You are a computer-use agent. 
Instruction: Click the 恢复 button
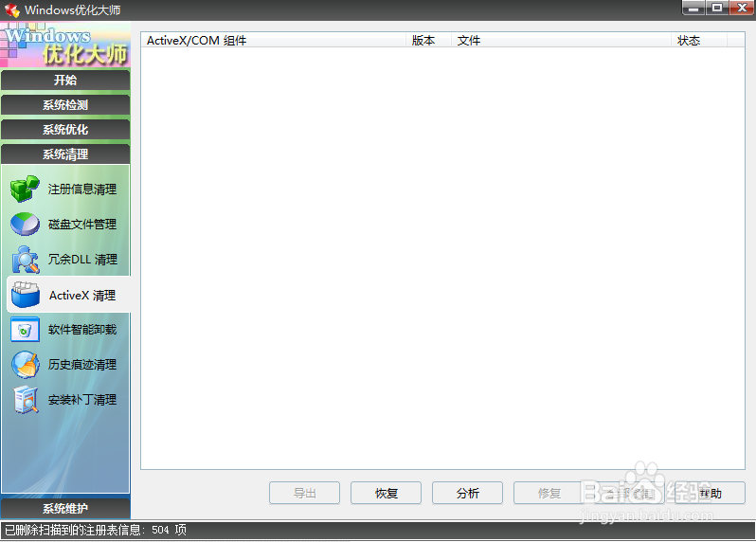[386, 493]
